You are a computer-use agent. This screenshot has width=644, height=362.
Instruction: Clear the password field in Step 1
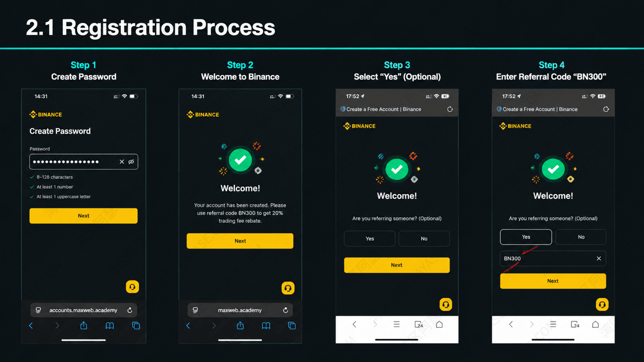pyautogui.click(x=122, y=162)
